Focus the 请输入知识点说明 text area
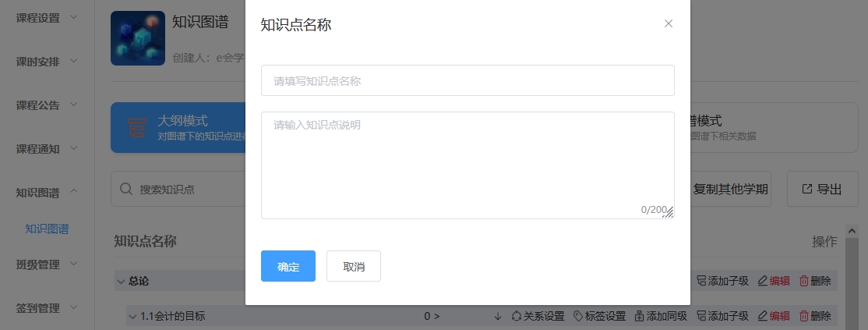868x330 pixels. (468, 165)
